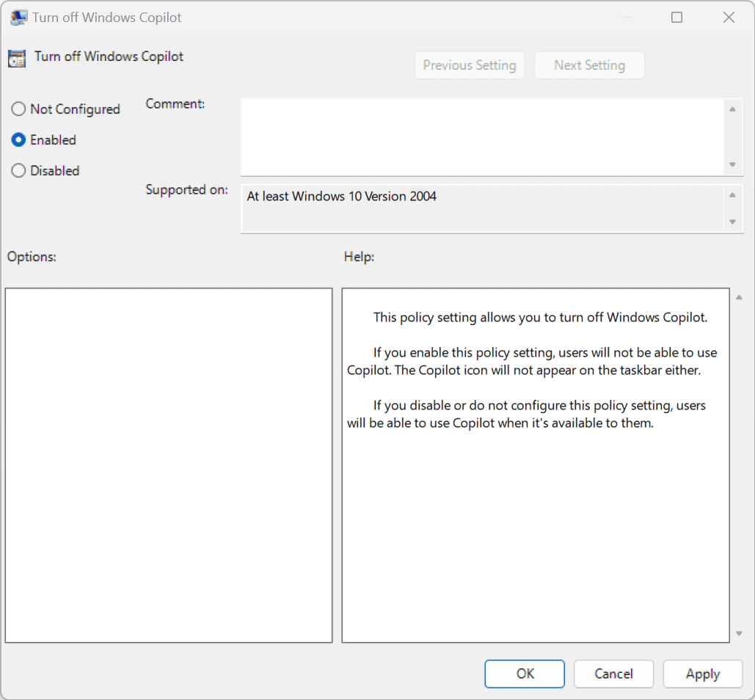The image size is (755, 700).
Task: Maximize the Turn off Windows Copilot window
Action: point(676,18)
